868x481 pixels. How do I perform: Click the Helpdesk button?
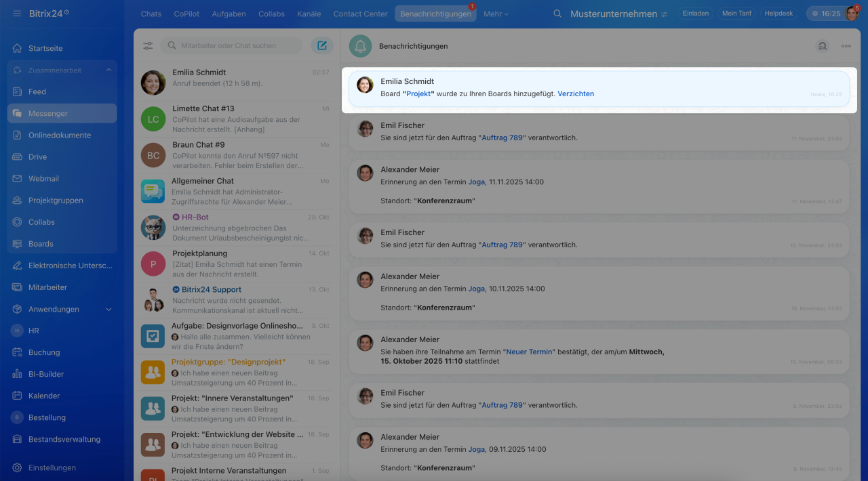[780, 14]
